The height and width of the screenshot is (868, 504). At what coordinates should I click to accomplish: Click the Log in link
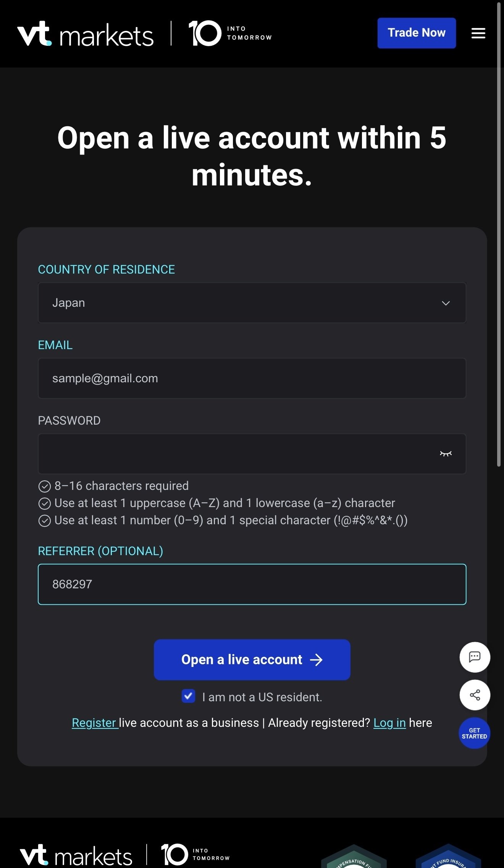tap(389, 723)
